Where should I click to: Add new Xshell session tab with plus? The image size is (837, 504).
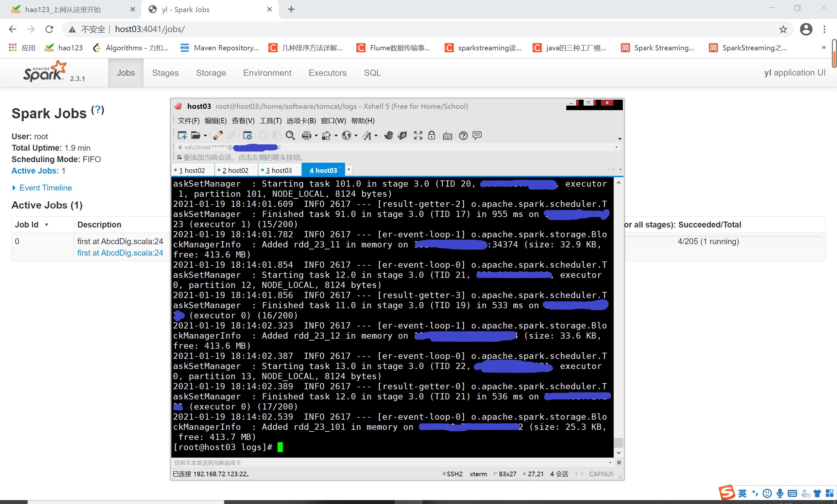tap(349, 169)
